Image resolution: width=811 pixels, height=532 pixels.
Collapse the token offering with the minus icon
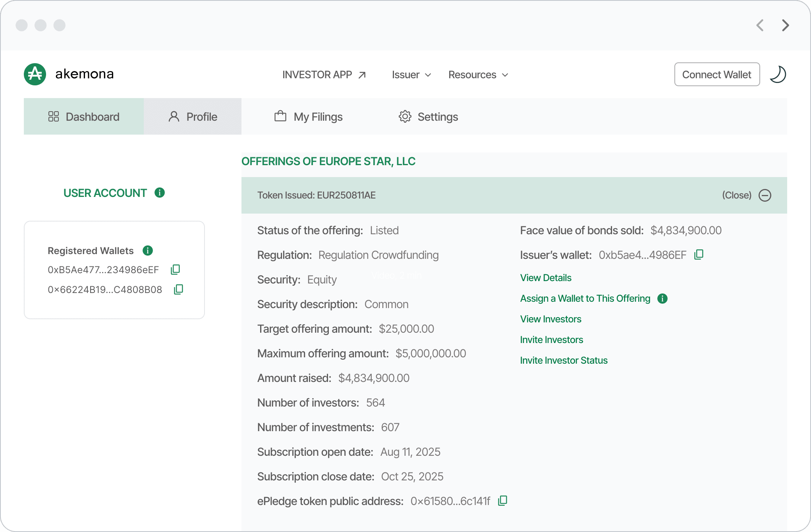765,195
